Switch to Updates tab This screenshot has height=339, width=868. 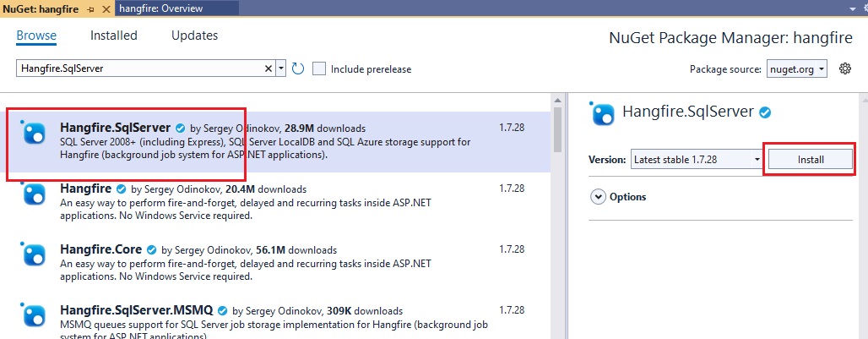pos(194,36)
